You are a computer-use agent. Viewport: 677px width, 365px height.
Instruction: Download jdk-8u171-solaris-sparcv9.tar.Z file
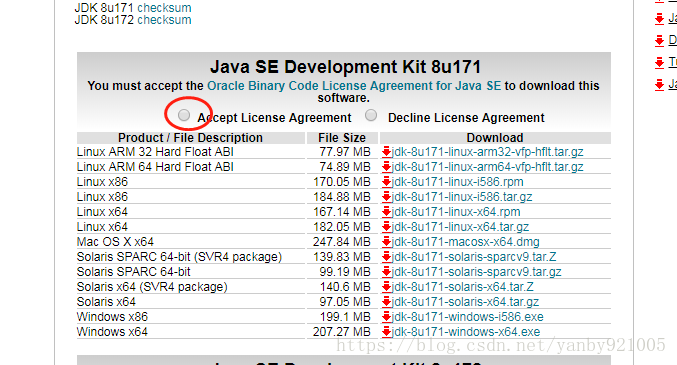(474, 257)
